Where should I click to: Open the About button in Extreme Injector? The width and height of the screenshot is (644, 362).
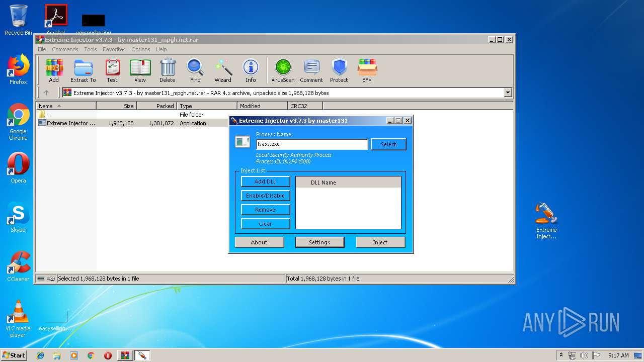pyautogui.click(x=259, y=242)
